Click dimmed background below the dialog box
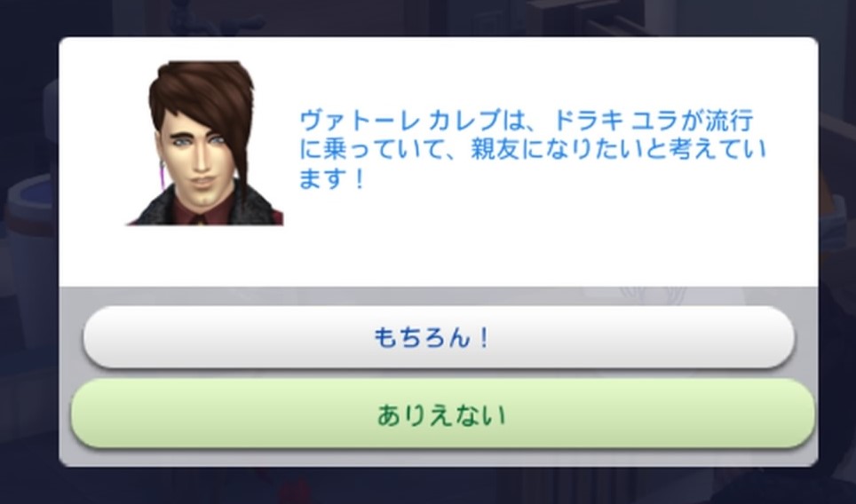This screenshot has width=856, height=504. pyautogui.click(x=428, y=486)
